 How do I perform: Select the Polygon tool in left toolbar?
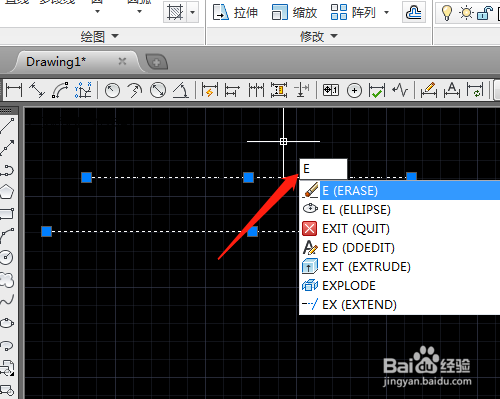[x=7, y=192]
